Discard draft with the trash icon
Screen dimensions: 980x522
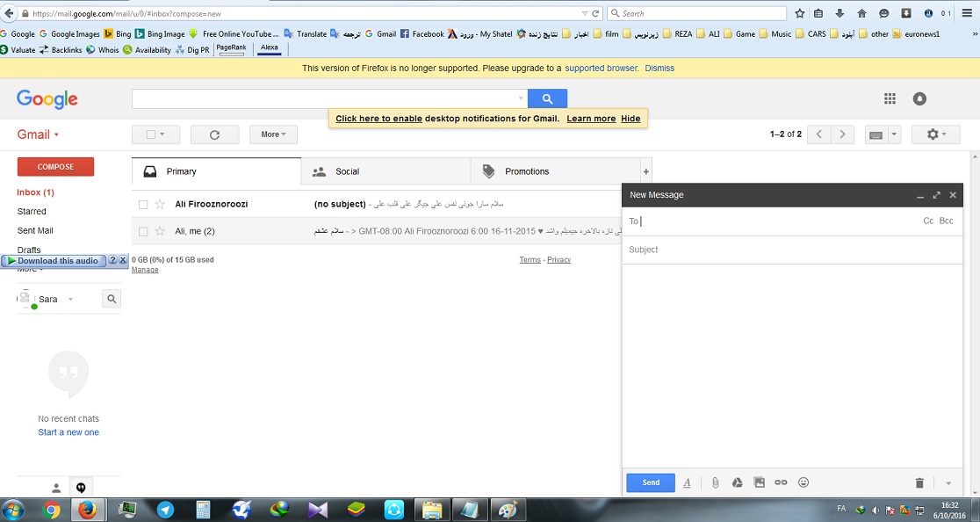919,482
